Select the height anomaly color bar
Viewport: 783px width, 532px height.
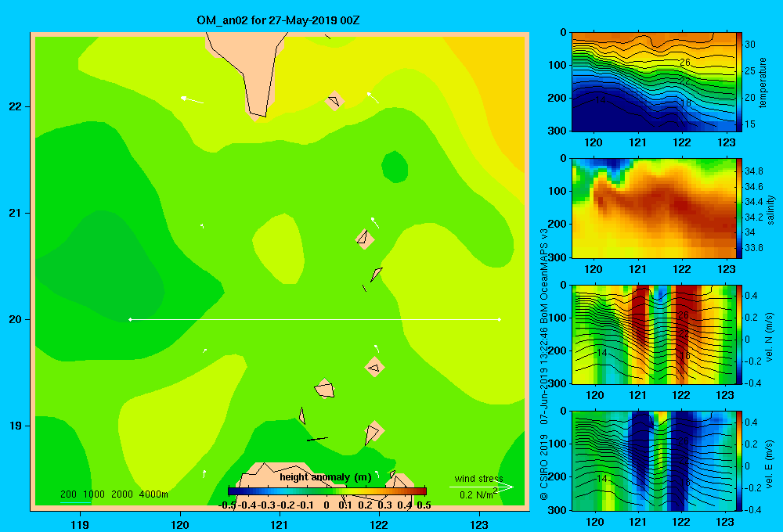[327, 491]
